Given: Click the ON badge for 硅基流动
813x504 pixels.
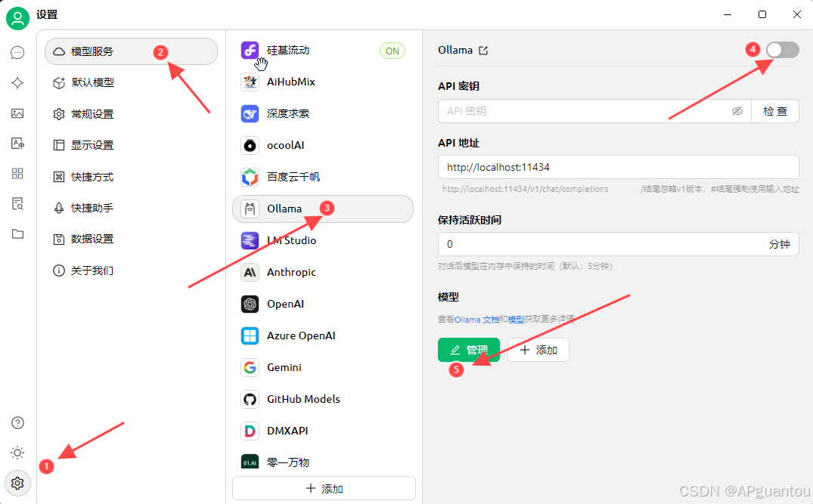Looking at the screenshot, I should (x=393, y=51).
